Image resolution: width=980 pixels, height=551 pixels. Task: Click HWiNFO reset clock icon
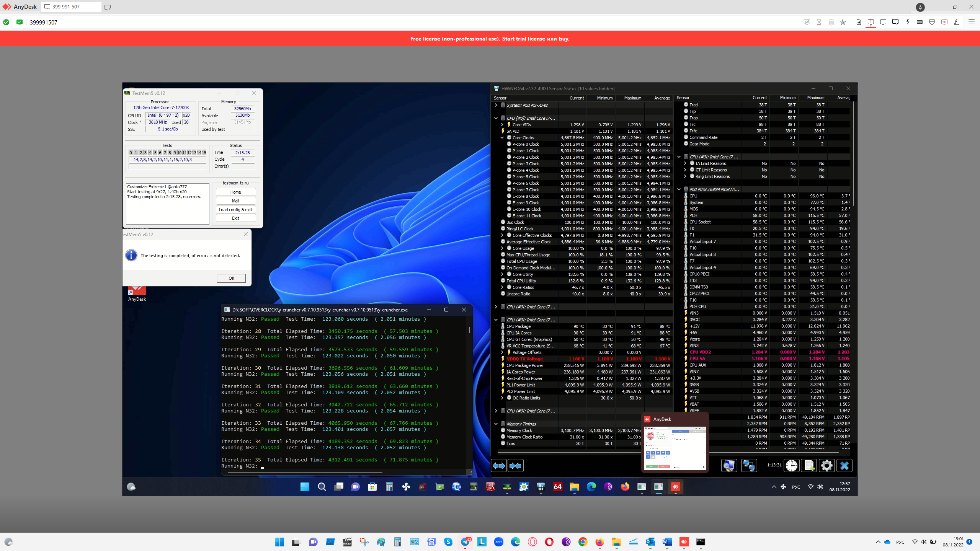(791, 466)
